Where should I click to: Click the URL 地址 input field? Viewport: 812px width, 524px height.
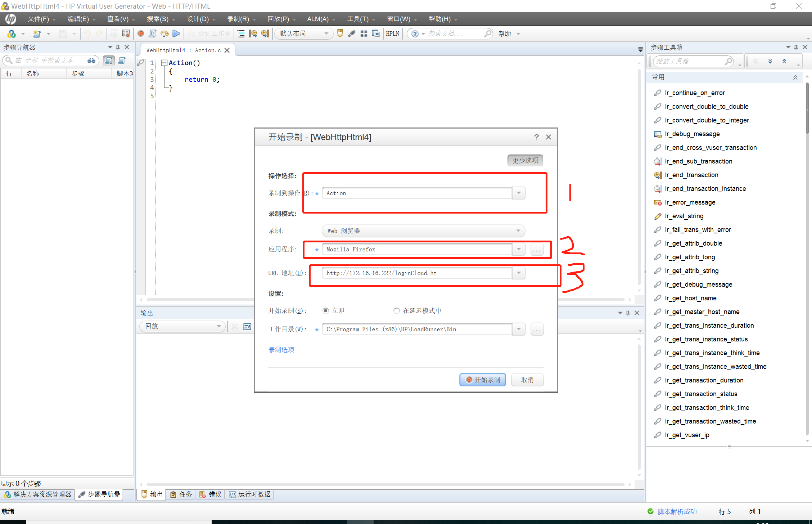coord(417,273)
